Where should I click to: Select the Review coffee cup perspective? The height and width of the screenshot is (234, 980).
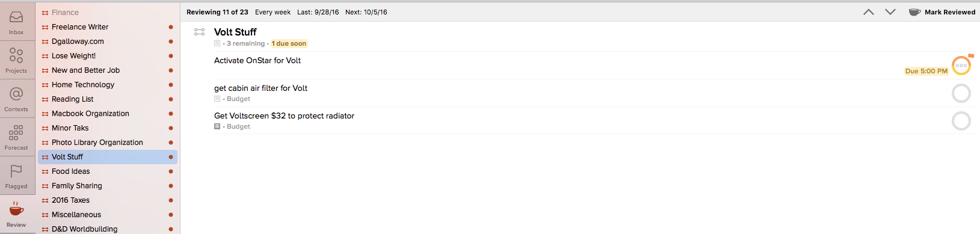point(16,214)
